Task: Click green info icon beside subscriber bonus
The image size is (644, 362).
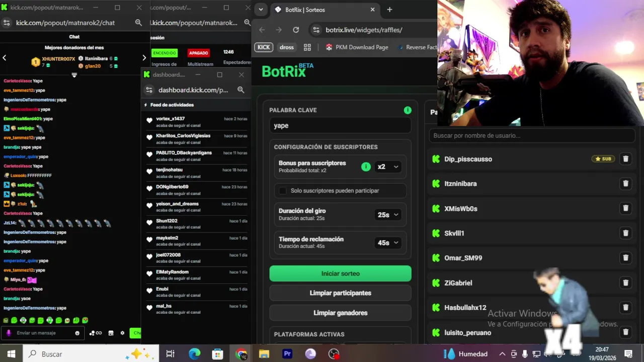Action: pyautogui.click(x=366, y=166)
